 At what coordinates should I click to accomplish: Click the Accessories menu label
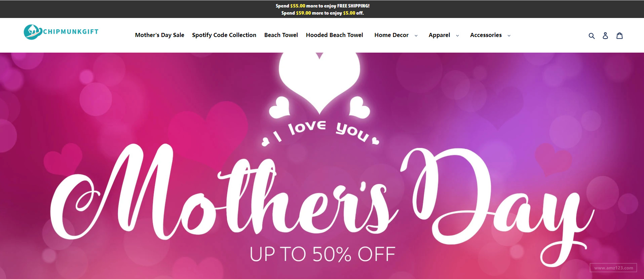486,35
